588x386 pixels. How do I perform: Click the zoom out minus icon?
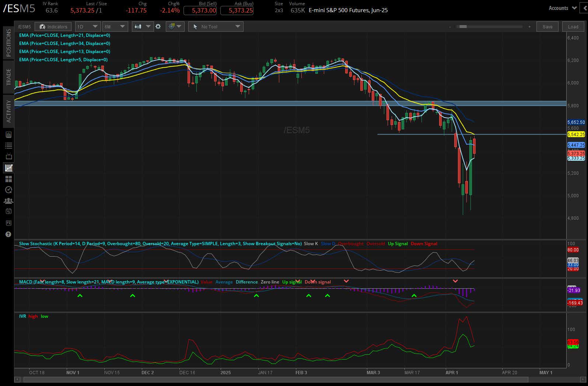450,27
